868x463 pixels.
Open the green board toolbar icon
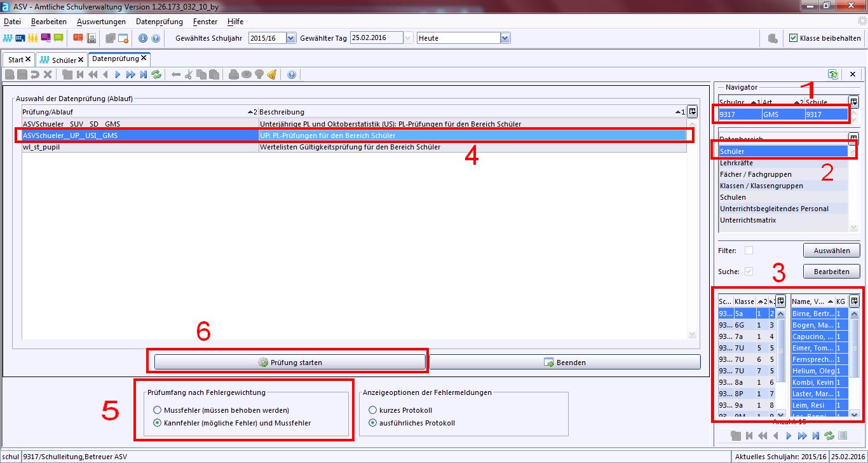point(58,38)
